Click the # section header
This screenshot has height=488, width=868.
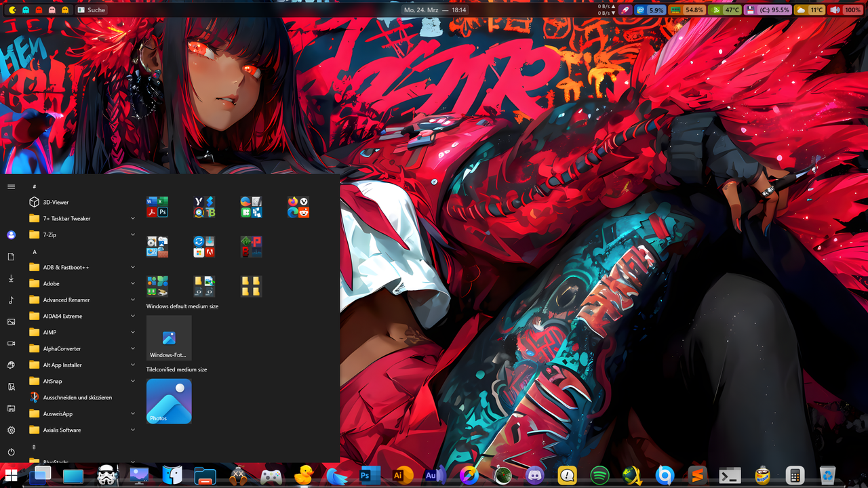point(35,186)
